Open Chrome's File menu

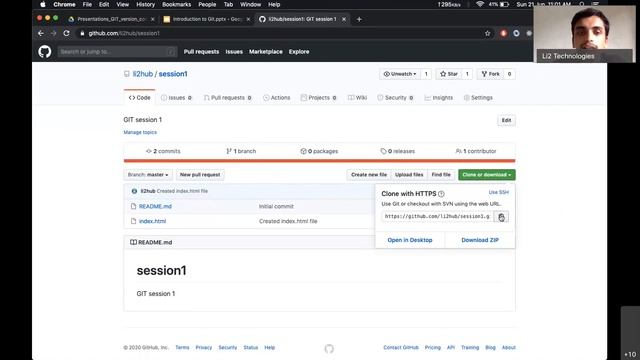click(x=87, y=4)
